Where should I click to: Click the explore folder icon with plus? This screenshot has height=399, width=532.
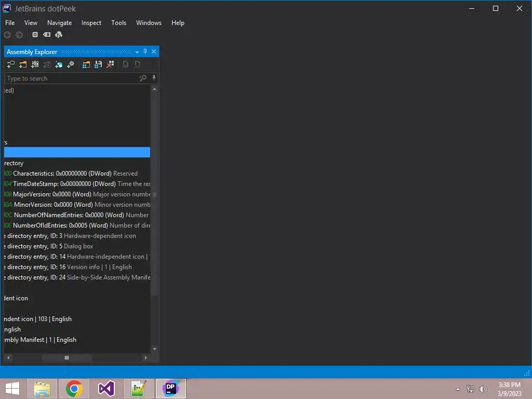(23, 64)
